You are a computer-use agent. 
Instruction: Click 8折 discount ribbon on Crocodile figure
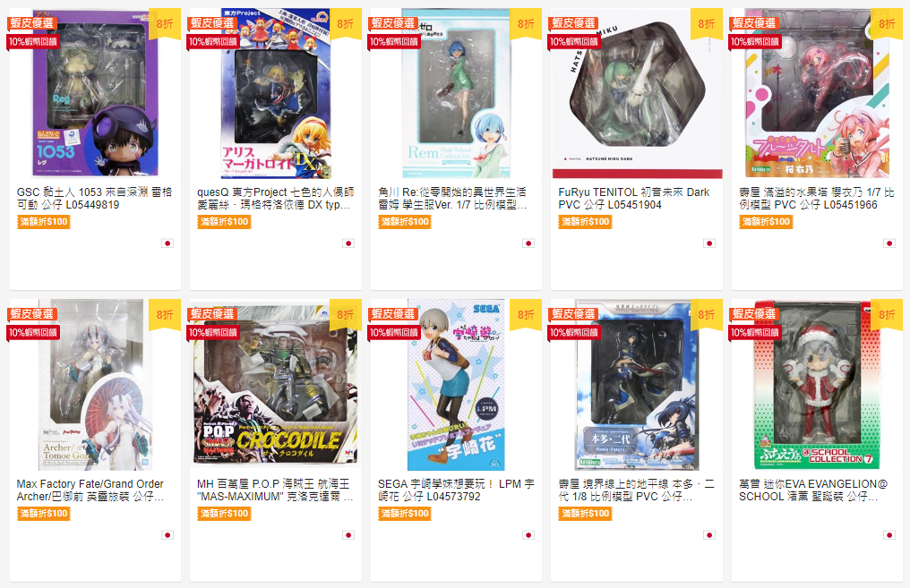pos(346,315)
